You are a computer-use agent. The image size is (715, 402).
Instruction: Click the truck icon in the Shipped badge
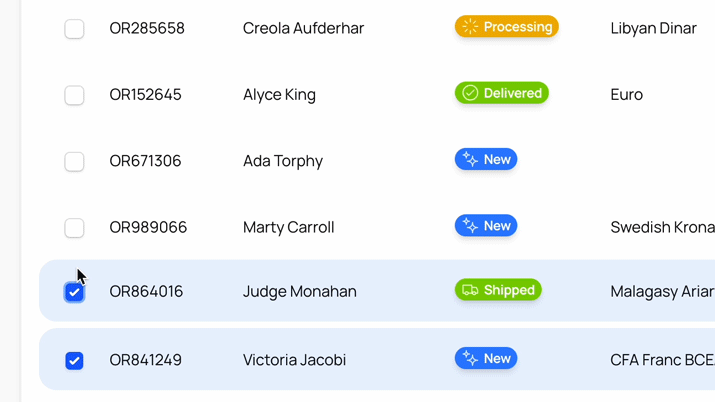click(470, 290)
